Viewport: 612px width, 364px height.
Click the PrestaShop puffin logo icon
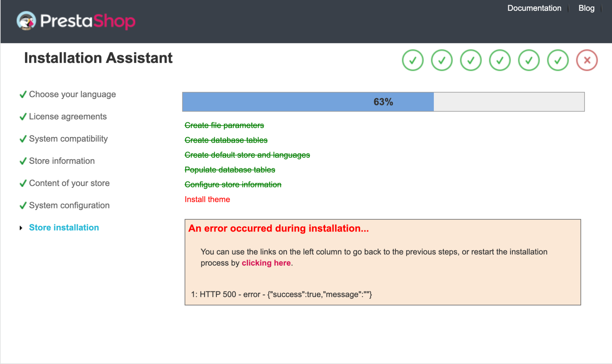[x=26, y=21]
